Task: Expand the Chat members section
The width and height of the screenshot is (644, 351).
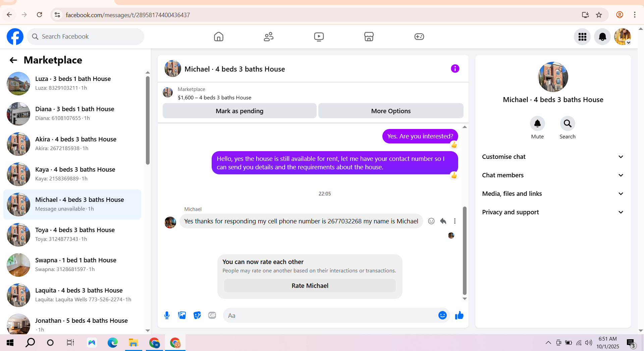Action: [x=553, y=175]
